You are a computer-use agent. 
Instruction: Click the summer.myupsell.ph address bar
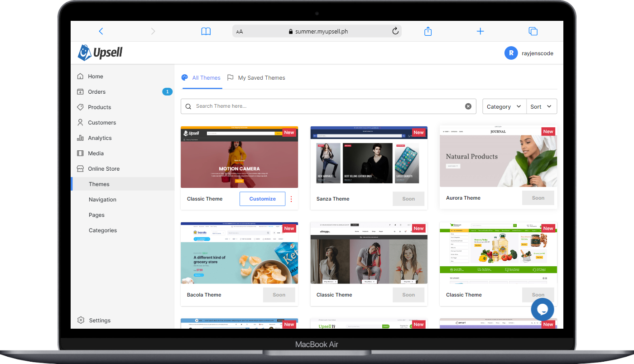(317, 31)
